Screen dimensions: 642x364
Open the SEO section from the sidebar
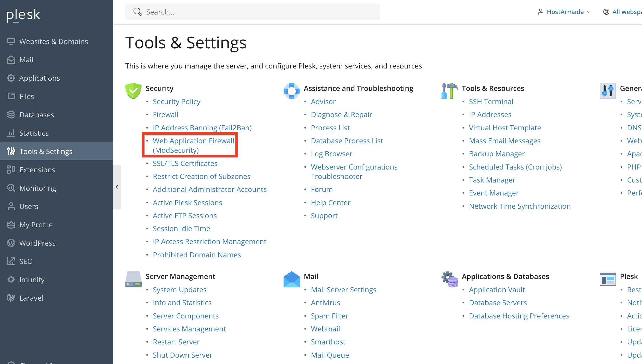(x=25, y=261)
